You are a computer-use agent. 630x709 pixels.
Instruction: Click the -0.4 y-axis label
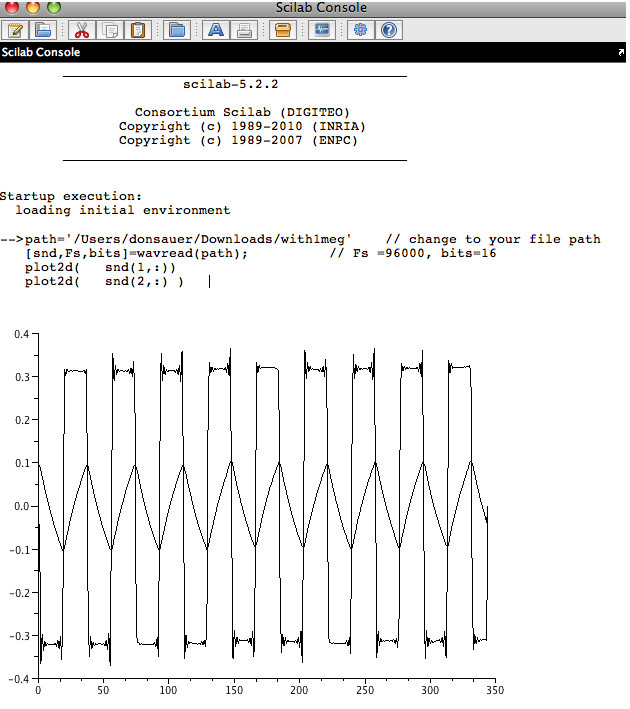point(19,679)
